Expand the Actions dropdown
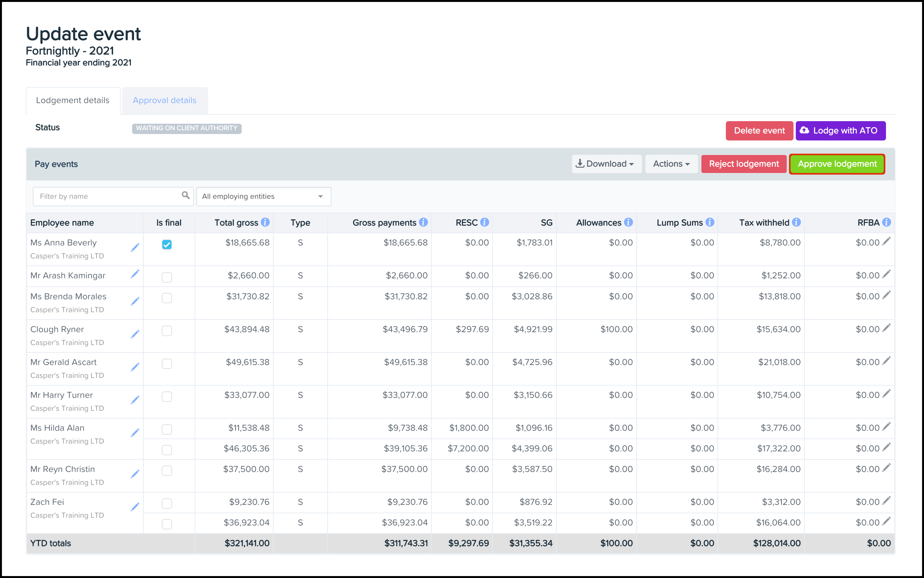 point(671,164)
